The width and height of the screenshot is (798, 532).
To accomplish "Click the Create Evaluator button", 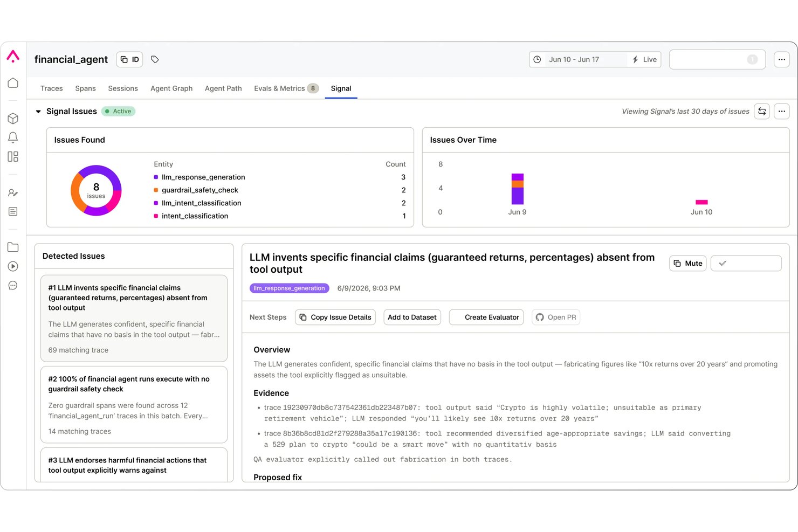I will 486,317.
